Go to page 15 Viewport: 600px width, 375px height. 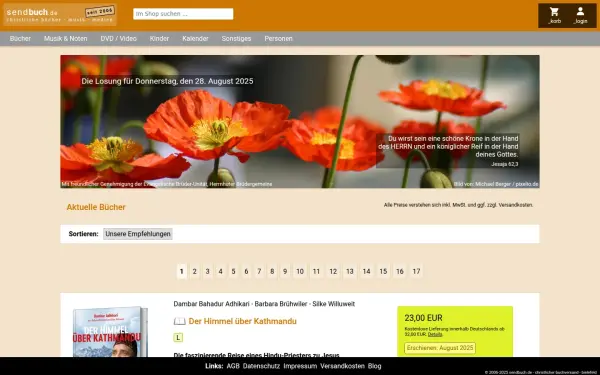click(383, 271)
